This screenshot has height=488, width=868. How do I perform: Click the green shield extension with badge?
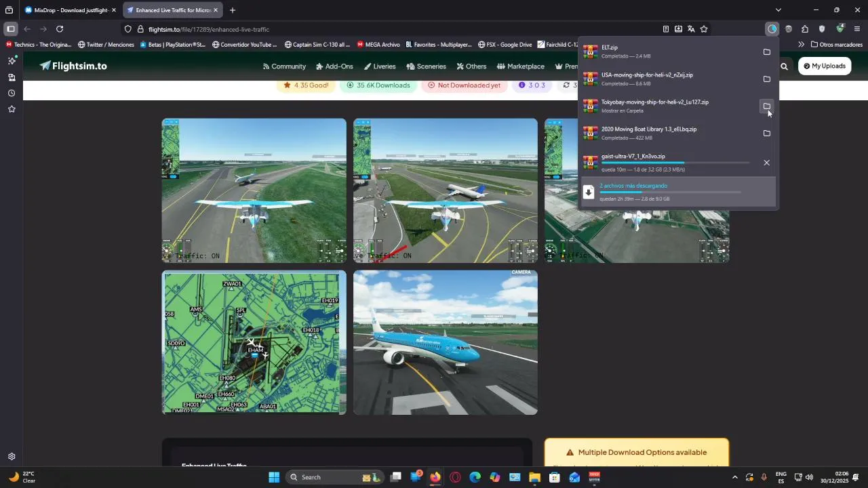tap(840, 28)
